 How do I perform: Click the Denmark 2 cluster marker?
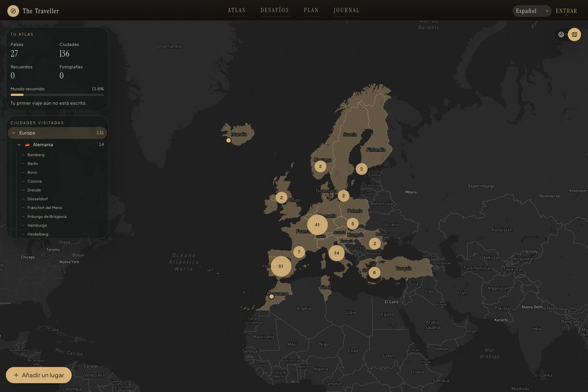(343, 196)
